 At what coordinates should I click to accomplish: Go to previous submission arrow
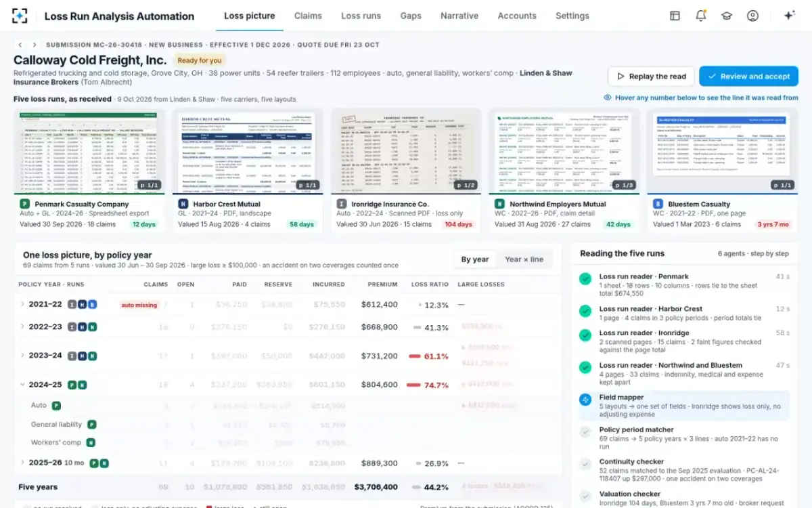click(20, 45)
